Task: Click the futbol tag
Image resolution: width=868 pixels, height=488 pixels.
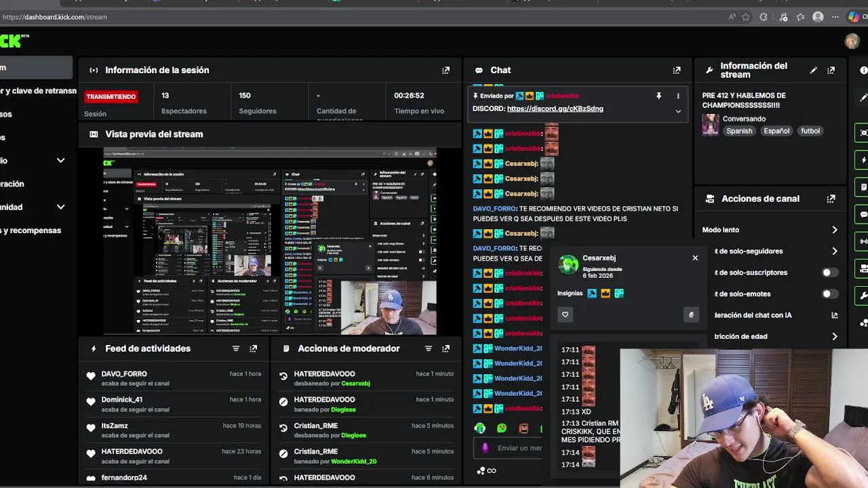Action: pyautogui.click(x=810, y=131)
